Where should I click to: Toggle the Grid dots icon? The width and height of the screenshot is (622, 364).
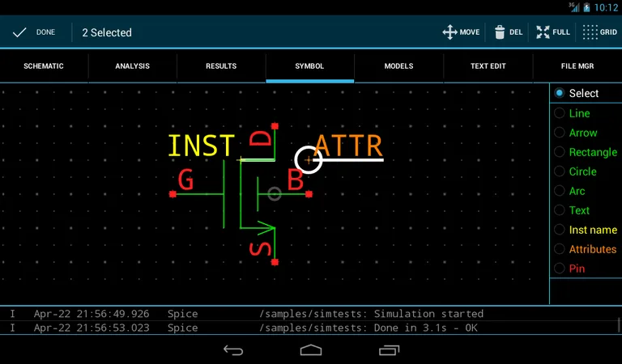tap(590, 32)
